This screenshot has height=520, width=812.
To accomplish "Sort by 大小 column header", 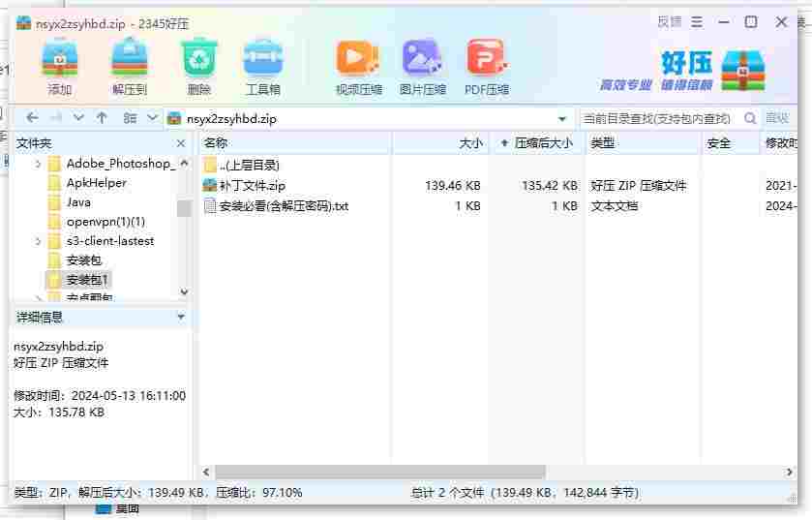I will tap(440, 143).
